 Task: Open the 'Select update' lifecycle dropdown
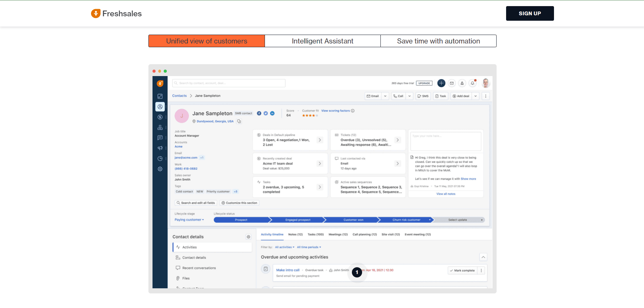[x=458, y=220]
